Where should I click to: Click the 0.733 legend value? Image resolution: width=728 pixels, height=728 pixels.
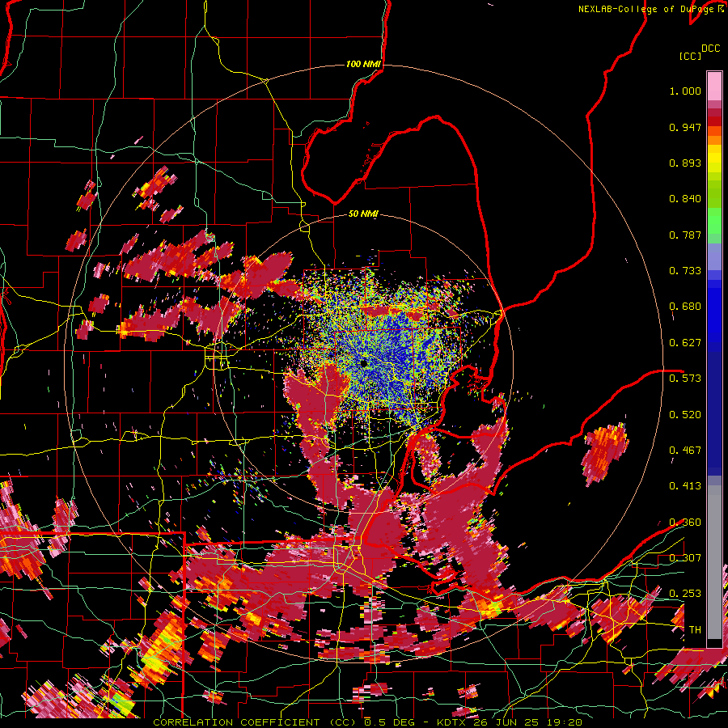685,271
